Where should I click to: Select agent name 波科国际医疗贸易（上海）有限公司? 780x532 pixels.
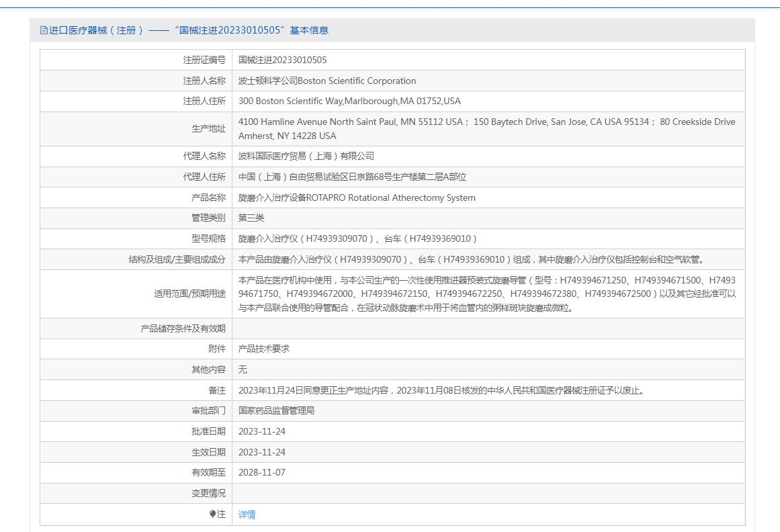click(306, 156)
